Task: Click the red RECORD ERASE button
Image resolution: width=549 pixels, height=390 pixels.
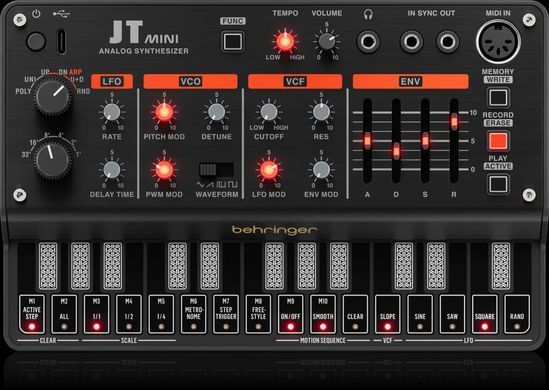Action: click(x=498, y=141)
